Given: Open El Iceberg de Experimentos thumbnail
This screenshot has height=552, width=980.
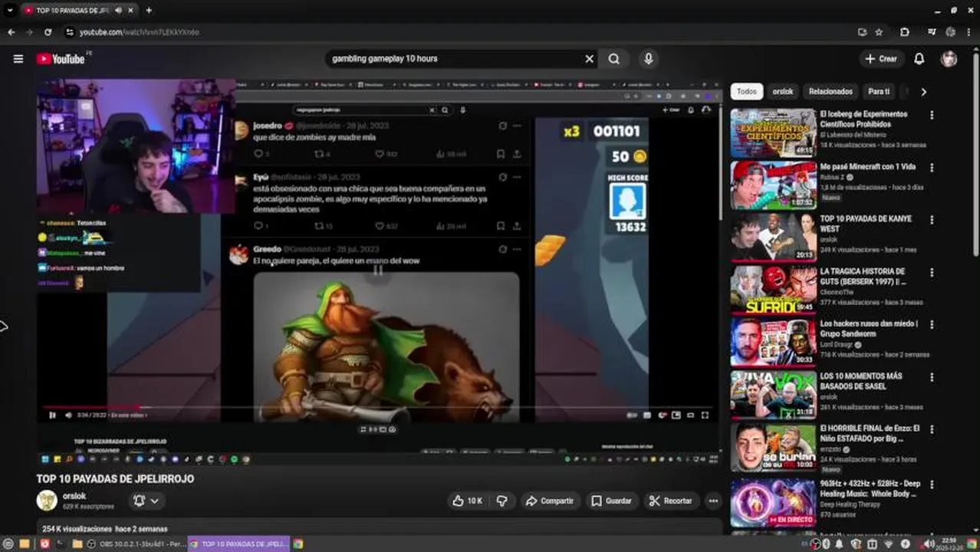Looking at the screenshot, I should (773, 133).
